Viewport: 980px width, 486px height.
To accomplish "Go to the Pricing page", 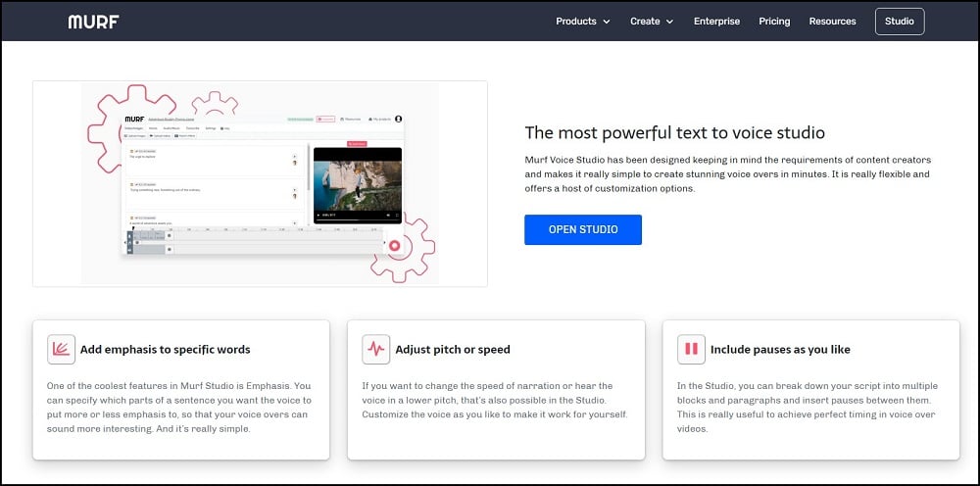I will (774, 22).
